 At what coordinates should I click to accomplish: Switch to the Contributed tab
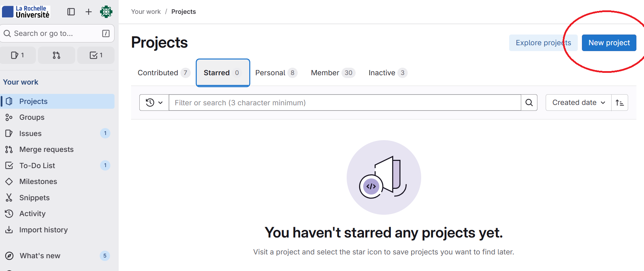pos(163,73)
